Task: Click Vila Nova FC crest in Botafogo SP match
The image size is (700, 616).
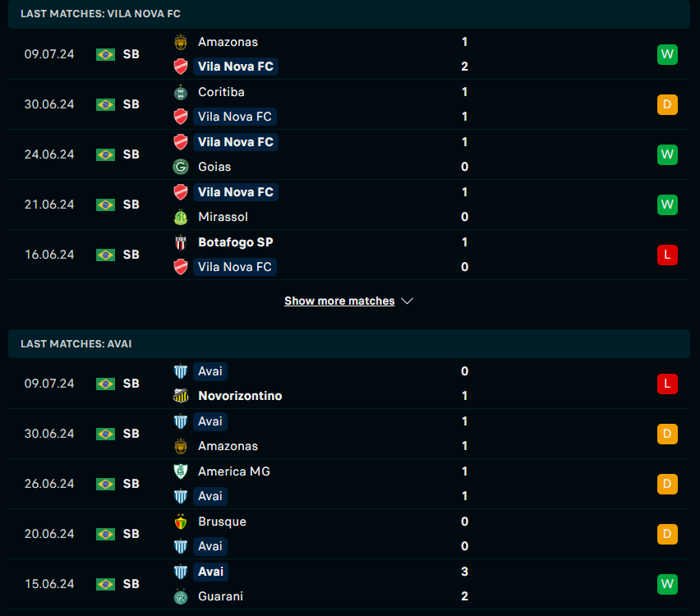Action: click(181, 267)
